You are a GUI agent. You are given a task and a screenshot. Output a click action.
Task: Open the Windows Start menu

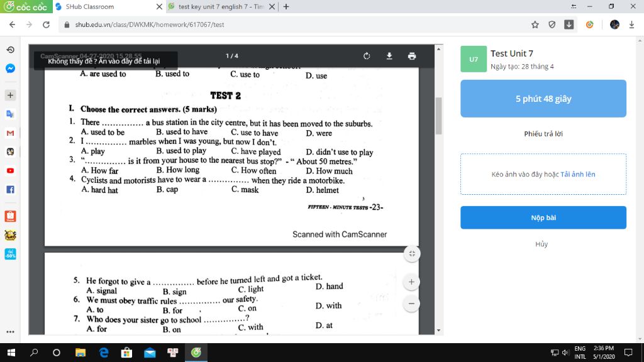click(x=11, y=353)
